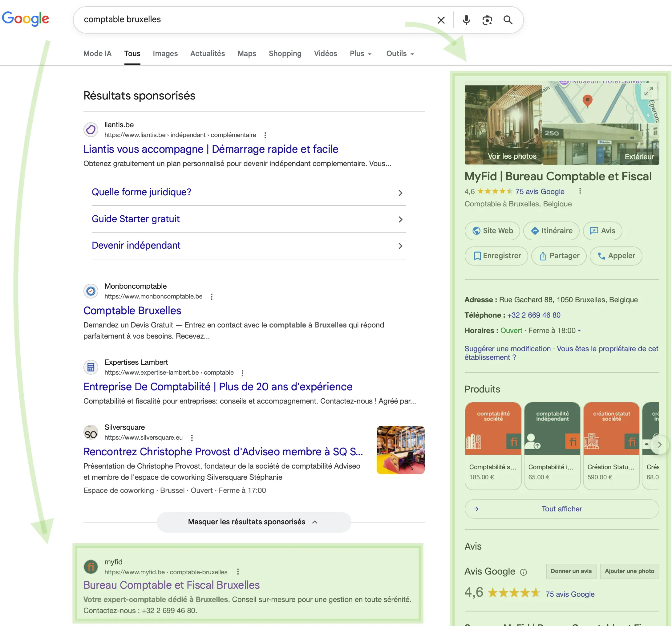The width and height of the screenshot is (672, 626).
Task: Open the Plus dropdown in the results menu
Action: click(360, 53)
